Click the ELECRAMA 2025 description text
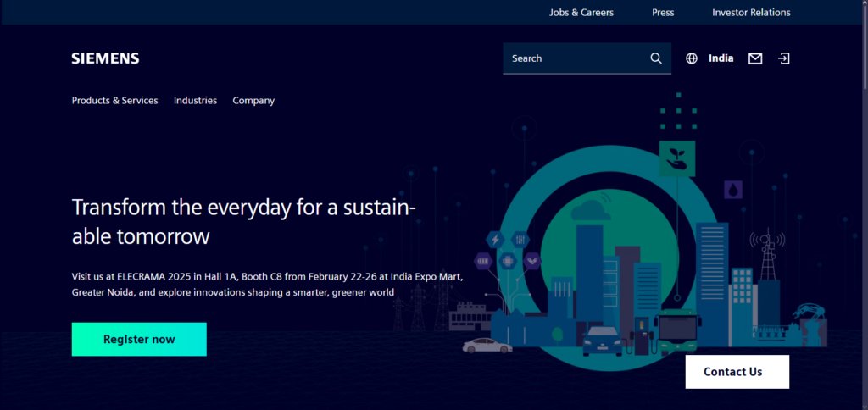The height and width of the screenshot is (410, 868). coord(267,284)
